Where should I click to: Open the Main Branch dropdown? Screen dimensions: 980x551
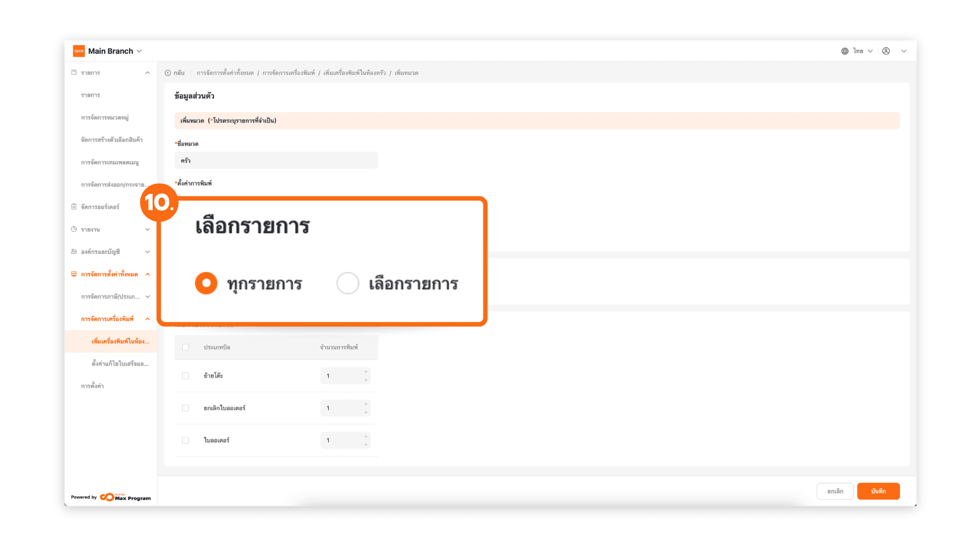click(x=139, y=51)
